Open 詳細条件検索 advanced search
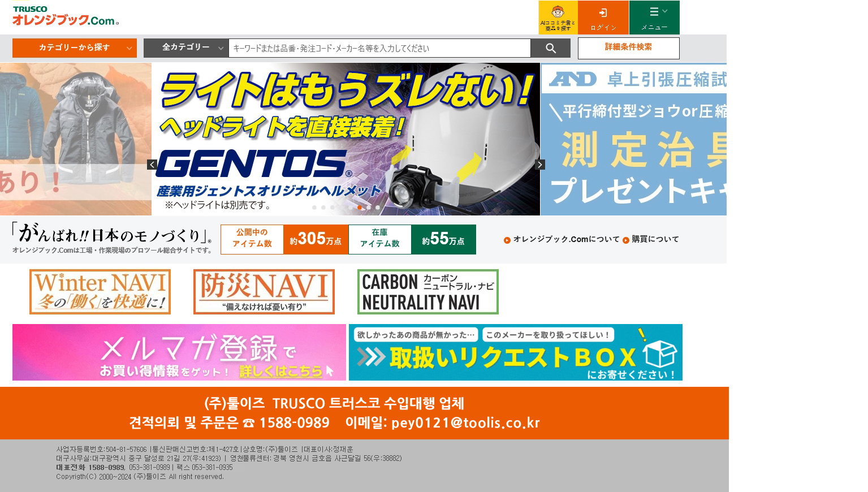Screen dimensions: 868x492 [629, 48]
